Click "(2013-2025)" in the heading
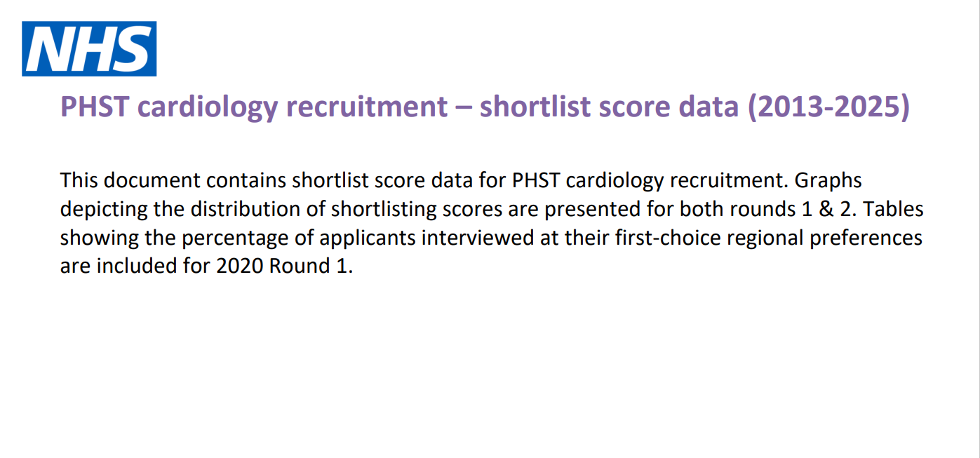 [x=828, y=107]
